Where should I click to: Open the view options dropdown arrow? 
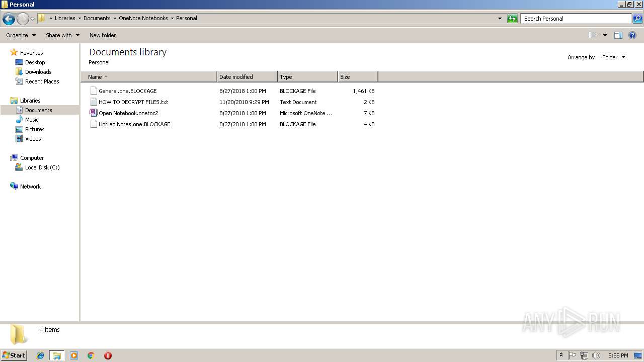point(605,35)
